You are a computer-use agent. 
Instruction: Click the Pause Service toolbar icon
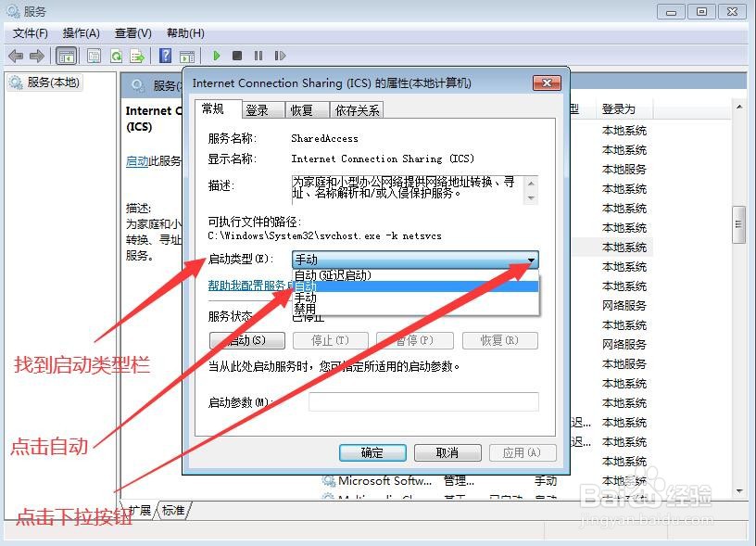(x=258, y=56)
